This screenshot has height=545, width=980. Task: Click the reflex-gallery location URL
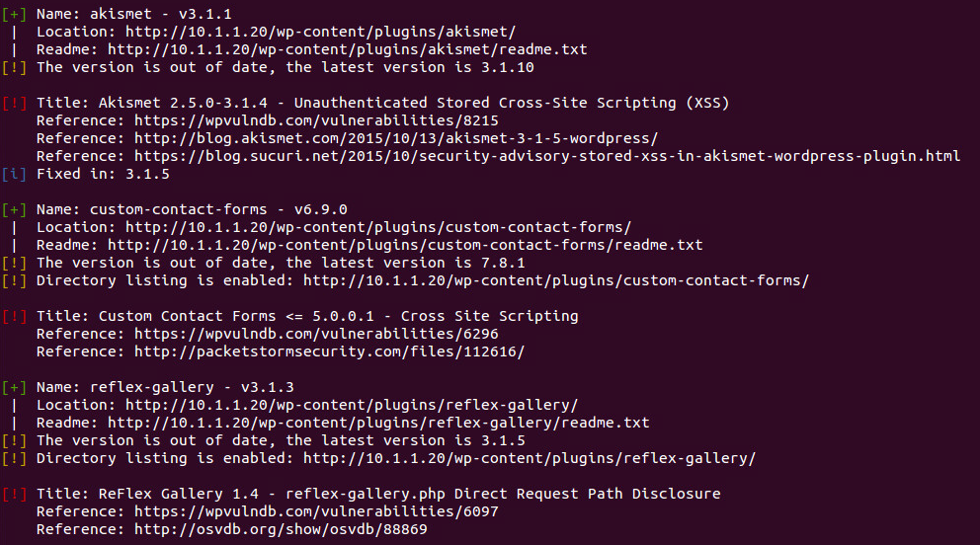point(352,405)
